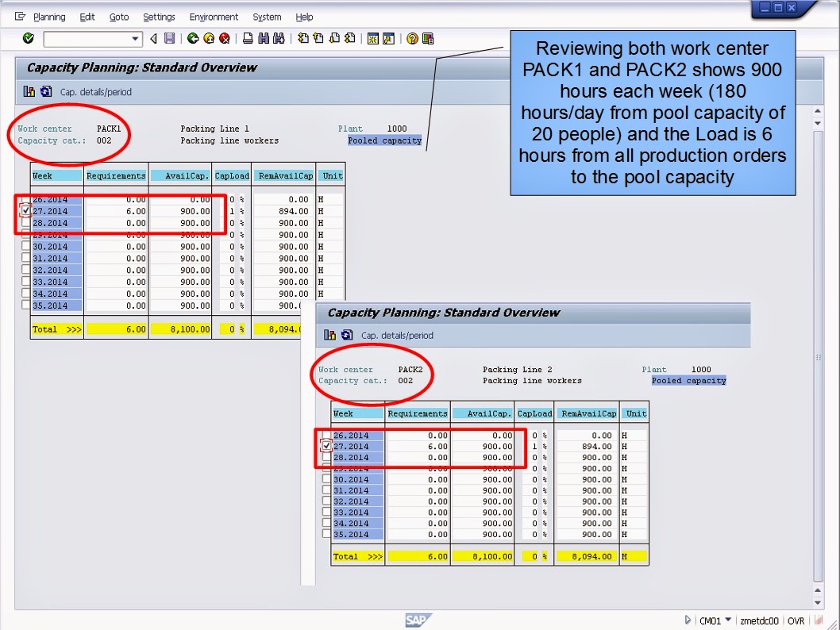
Task: Click the OVR indicator in the status bar
Action: pyautogui.click(x=796, y=620)
